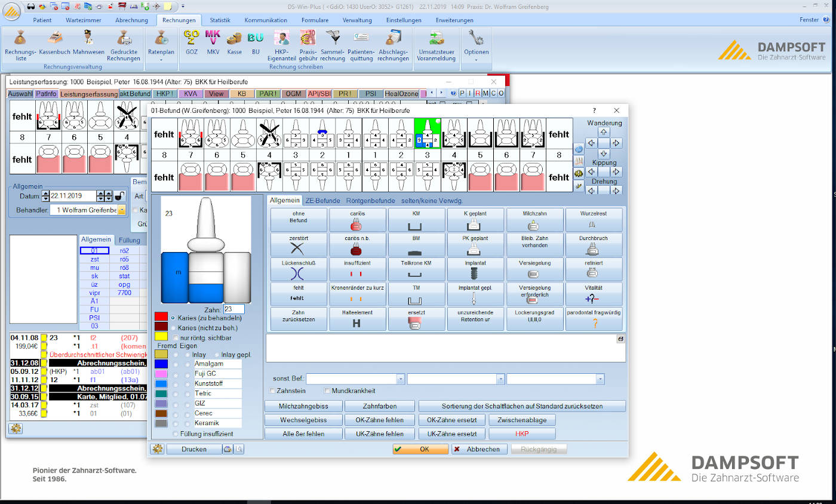The width and height of the screenshot is (836, 504).
Task: Rotate tooth left with Drehung arrow
Action: click(x=591, y=190)
